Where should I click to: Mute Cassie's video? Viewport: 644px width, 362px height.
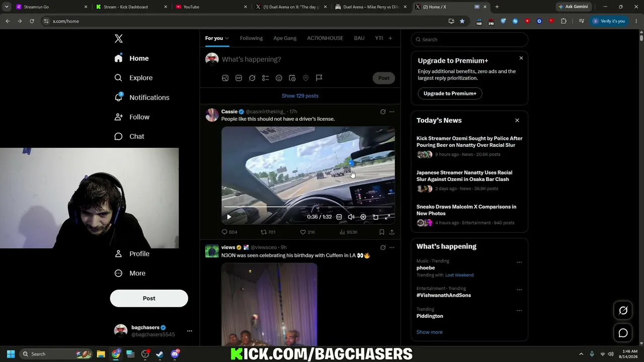click(351, 217)
